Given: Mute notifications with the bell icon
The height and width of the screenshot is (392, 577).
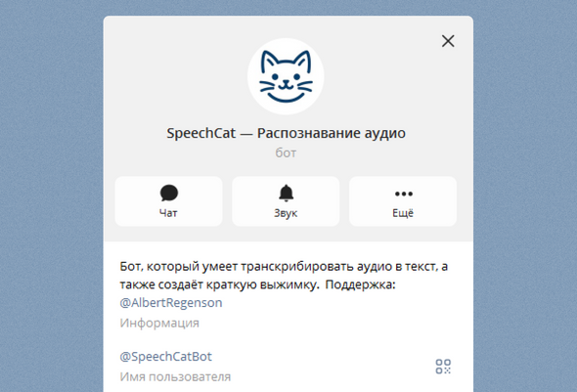Looking at the screenshot, I should tap(286, 193).
